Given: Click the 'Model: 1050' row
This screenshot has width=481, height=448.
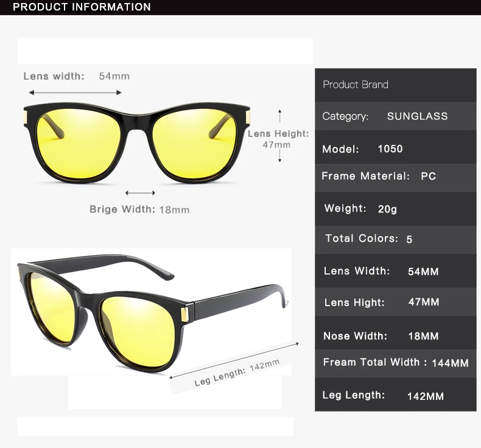Looking at the screenshot, I should [395, 147].
